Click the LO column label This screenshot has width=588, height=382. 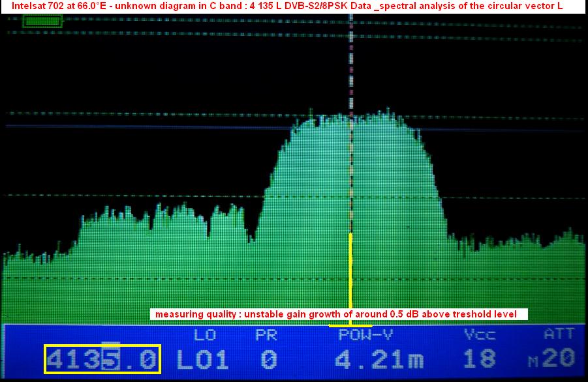(x=204, y=335)
